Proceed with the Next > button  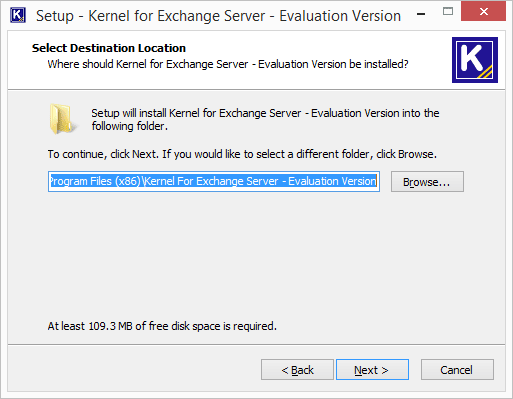click(372, 370)
